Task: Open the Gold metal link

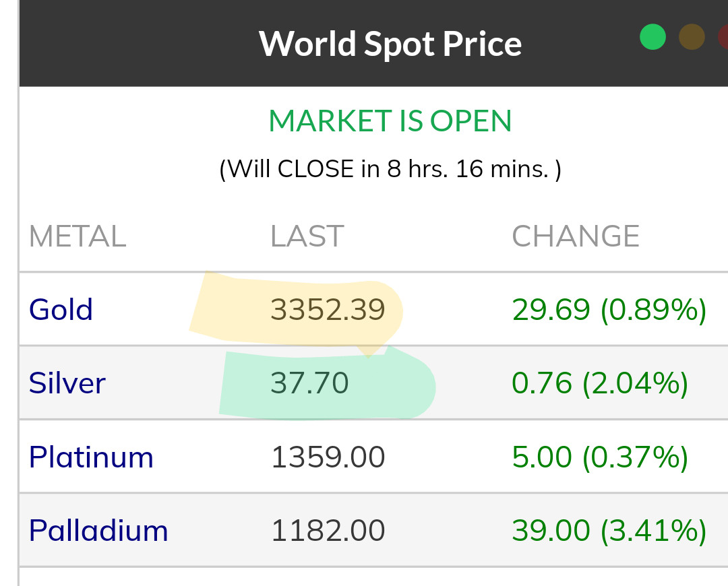Action: coord(61,310)
